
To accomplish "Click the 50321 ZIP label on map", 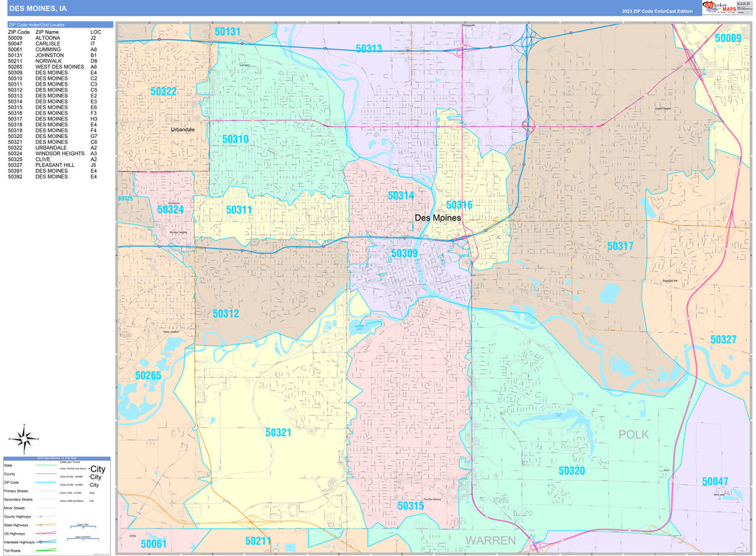I will pyautogui.click(x=278, y=433).
